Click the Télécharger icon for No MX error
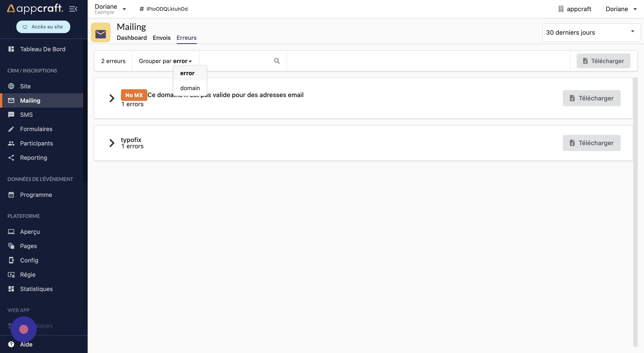The height and width of the screenshot is (353, 644). (x=572, y=98)
